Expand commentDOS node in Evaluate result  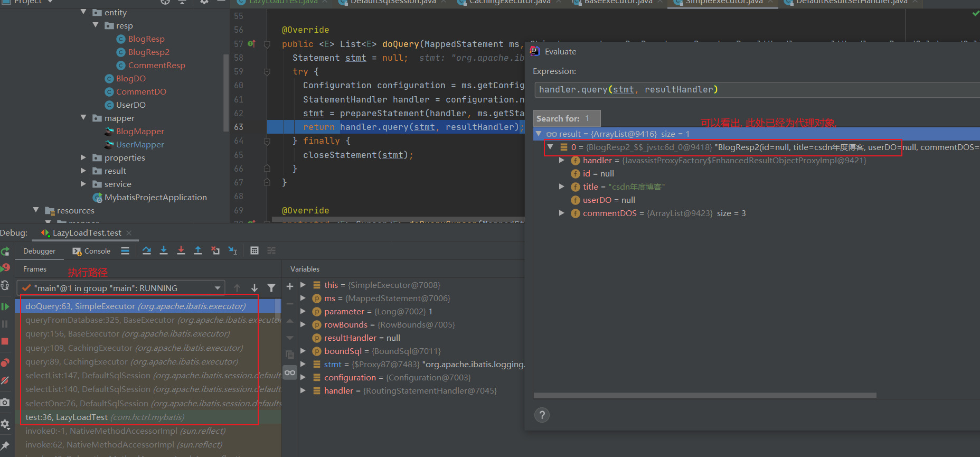(562, 213)
